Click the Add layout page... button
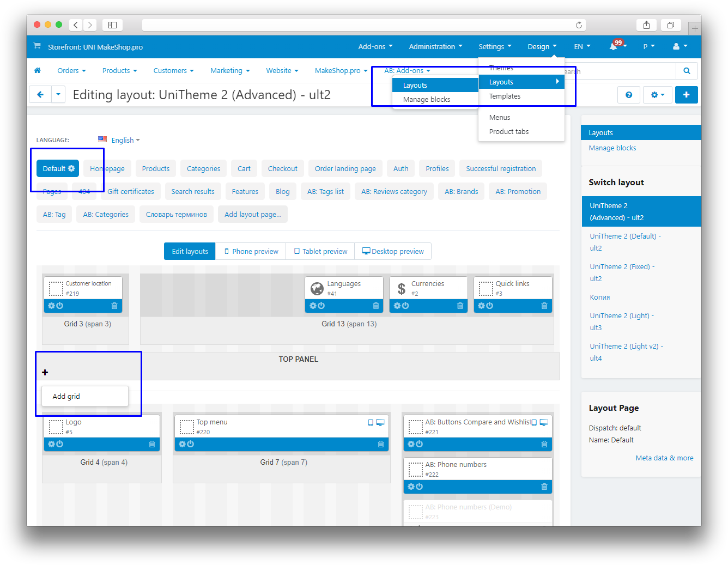The height and width of the screenshot is (565, 728). pos(253,214)
